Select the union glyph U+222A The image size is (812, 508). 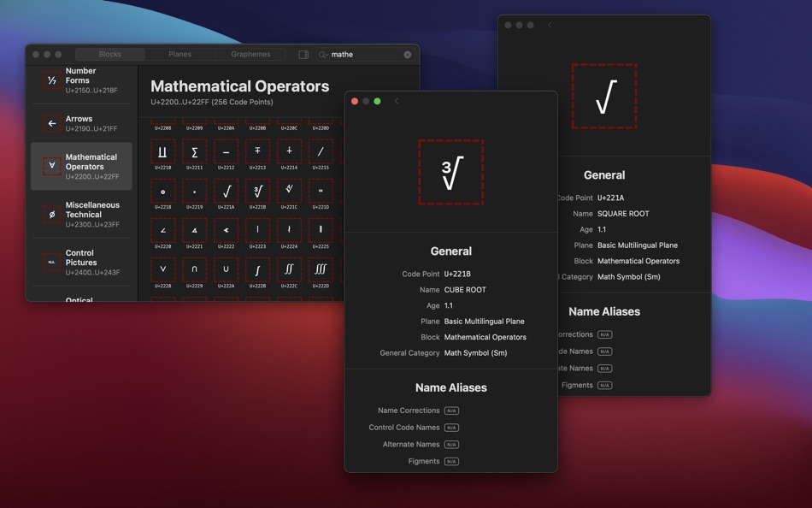[226, 270]
